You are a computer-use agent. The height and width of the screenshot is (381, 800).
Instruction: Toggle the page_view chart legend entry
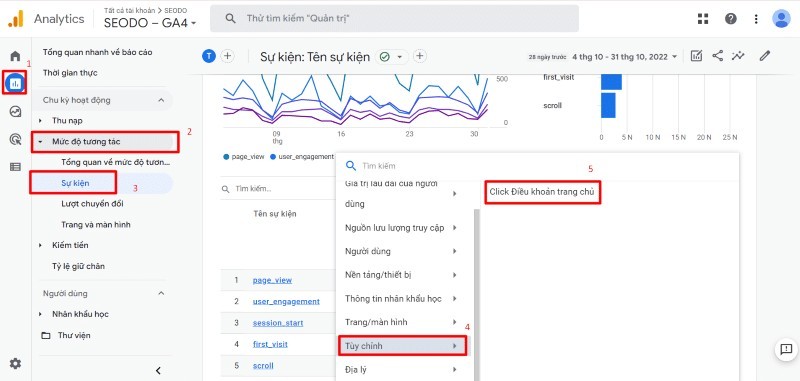pyautogui.click(x=244, y=157)
